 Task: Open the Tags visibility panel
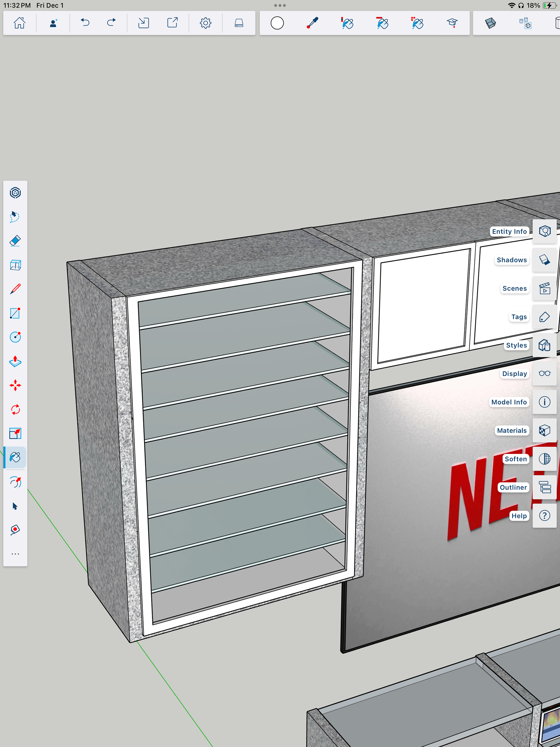pos(544,317)
